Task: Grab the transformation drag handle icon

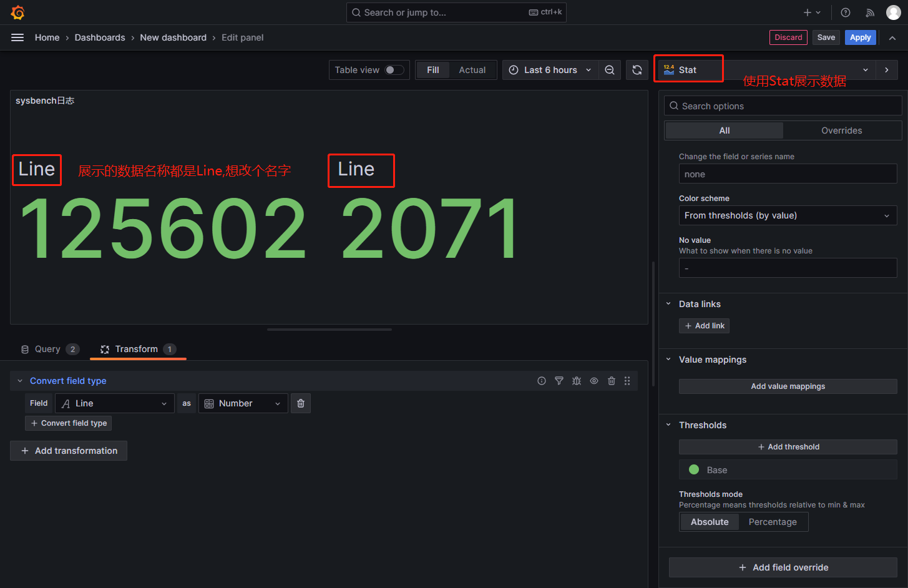Action: point(627,381)
